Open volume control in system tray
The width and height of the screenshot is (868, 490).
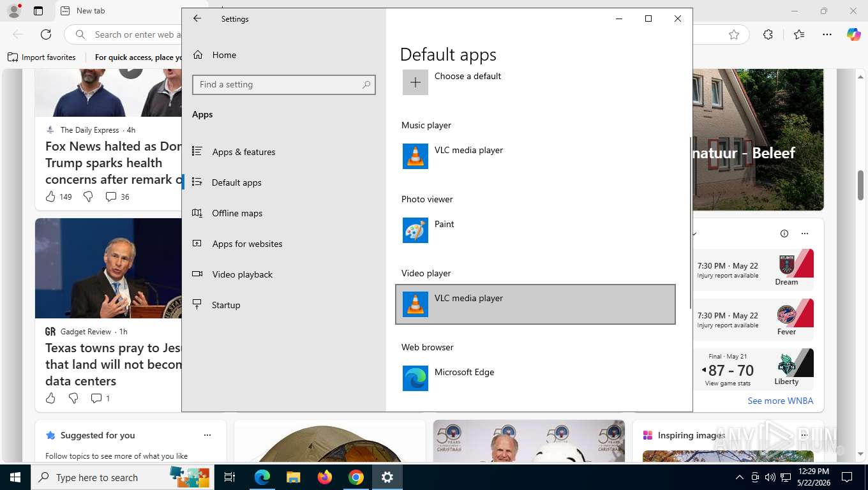tap(770, 477)
